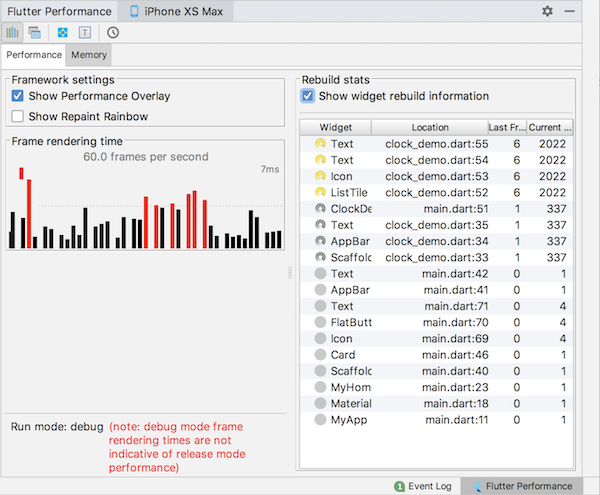Image resolution: width=600 pixels, height=495 pixels.
Task: Select the ListTile row in rebuild stats
Action: click(350, 192)
